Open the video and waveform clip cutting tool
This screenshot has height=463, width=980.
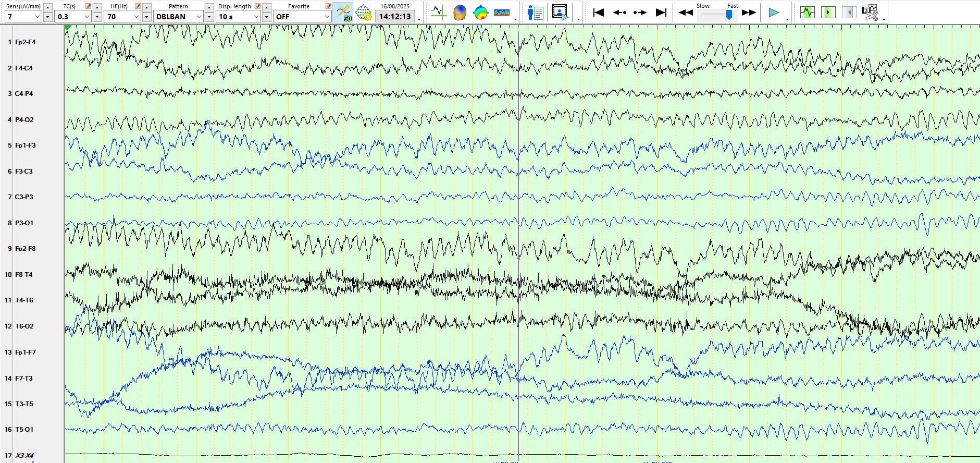tap(870, 12)
